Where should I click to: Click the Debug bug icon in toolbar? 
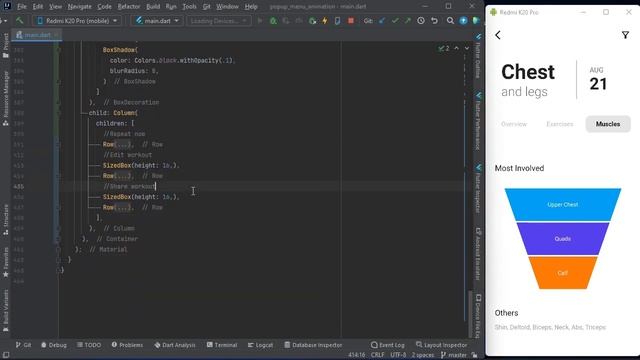click(273, 20)
